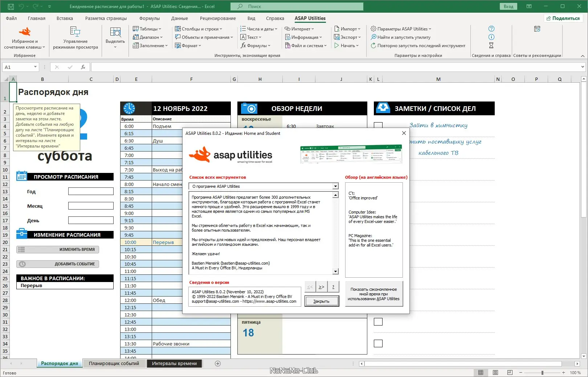Switch to the 'Главная' ribbon tab
The image size is (588, 377).
pyautogui.click(x=37, y=18)
